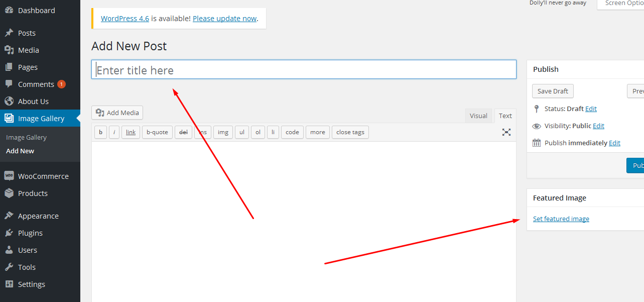Click the Products box icon
The height and width of the screenshot is (302, 644).
pyautogui.click(x=9, y=193)
